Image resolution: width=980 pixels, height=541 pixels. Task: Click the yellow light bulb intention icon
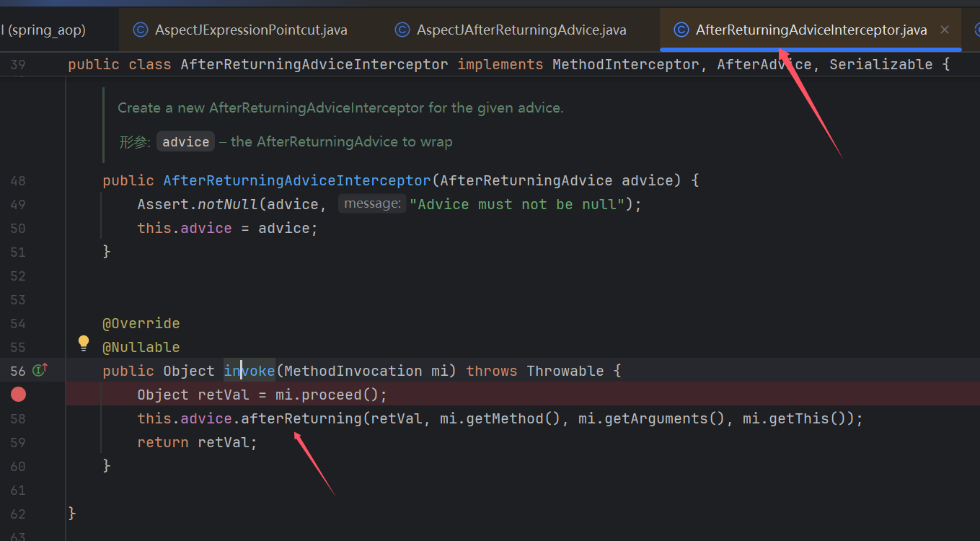coord(84,343)
